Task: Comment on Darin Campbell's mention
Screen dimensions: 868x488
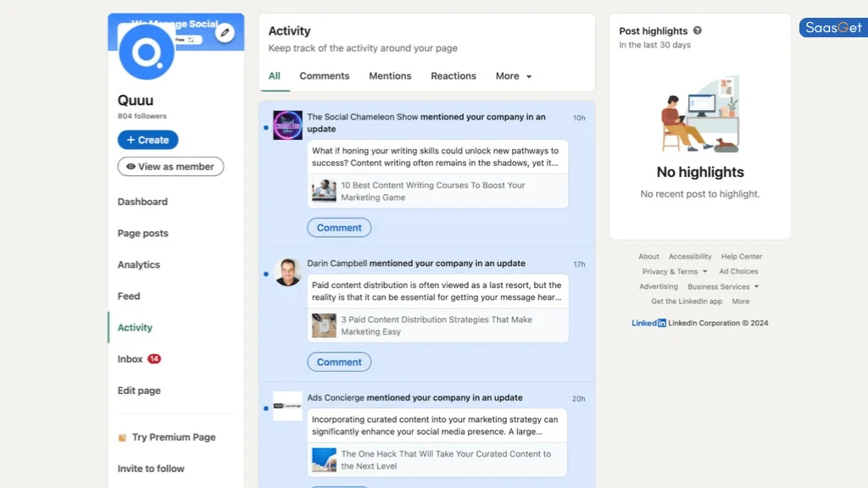Action: tap(339, 363)
